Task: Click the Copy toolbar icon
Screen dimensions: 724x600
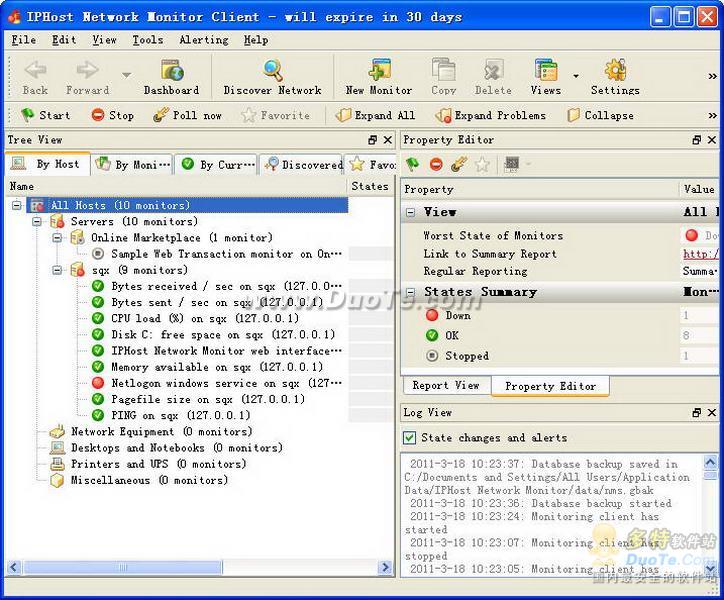Action: (x=443, y=77)
